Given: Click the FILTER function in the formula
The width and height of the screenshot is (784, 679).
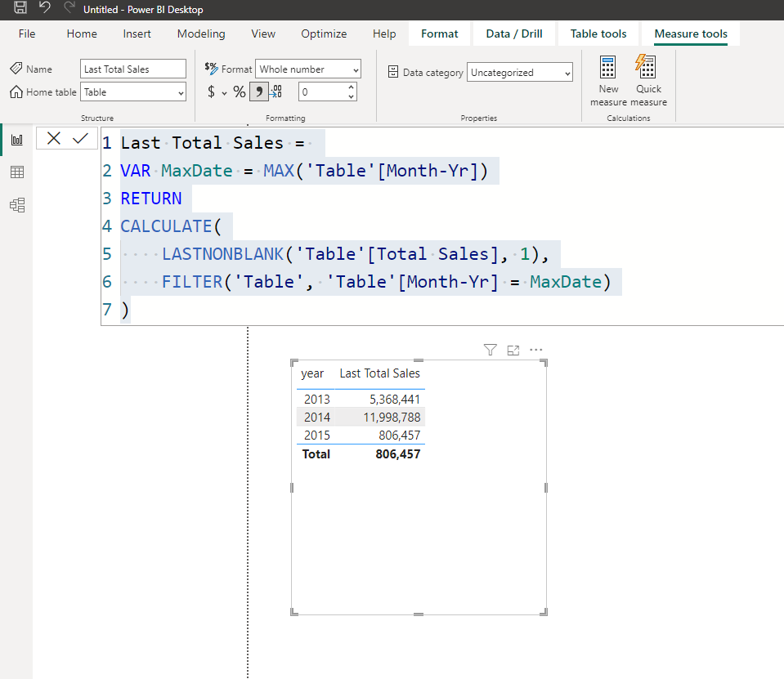Looking at the screenshot, I should 192,282.
